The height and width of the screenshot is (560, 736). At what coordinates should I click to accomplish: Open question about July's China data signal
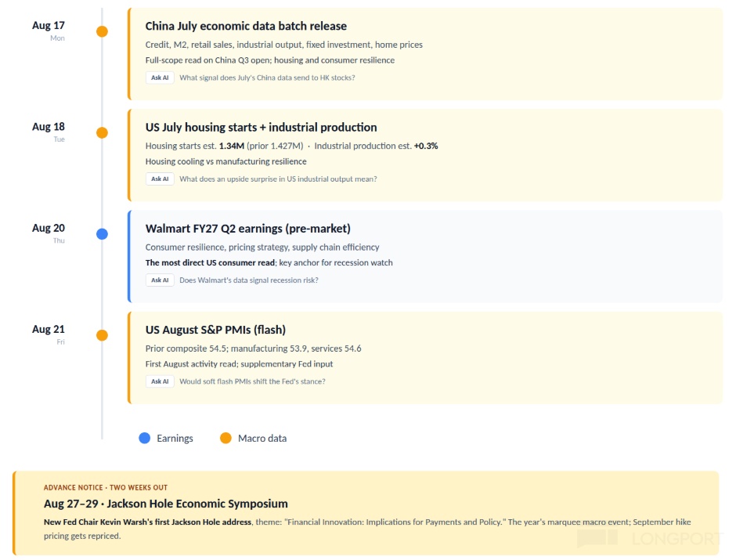[267, 78]
